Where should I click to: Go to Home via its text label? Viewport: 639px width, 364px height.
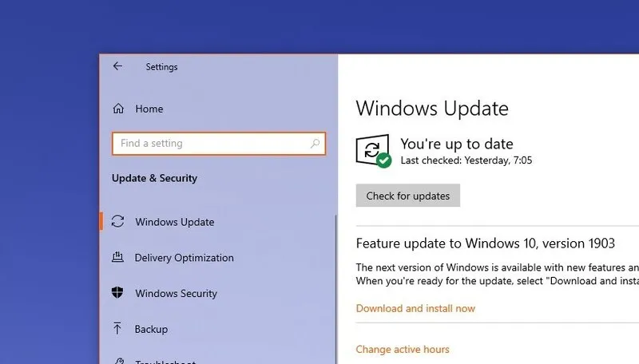(x=149, y=109)
